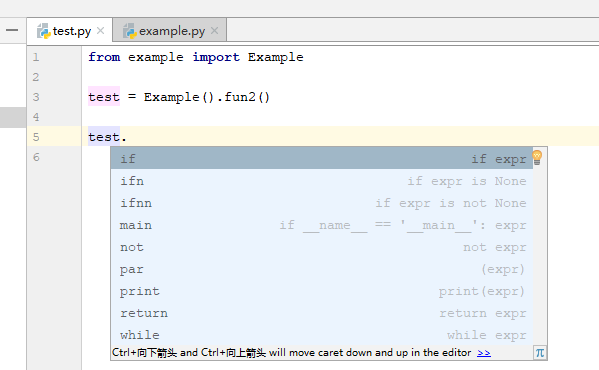Collapse the side panel using the minus icon
599x370 pixels.
click(12, 30)
